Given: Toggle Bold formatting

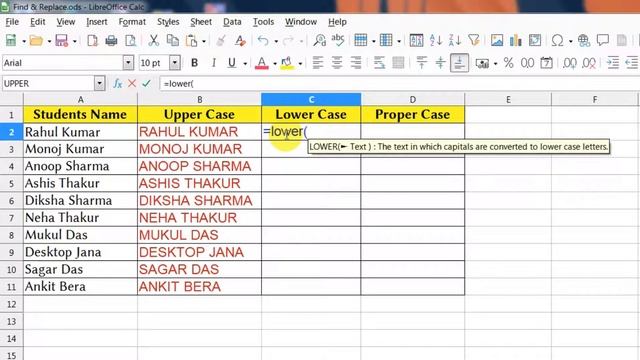Looking at the screenshot, I should [x=194, y=63].
